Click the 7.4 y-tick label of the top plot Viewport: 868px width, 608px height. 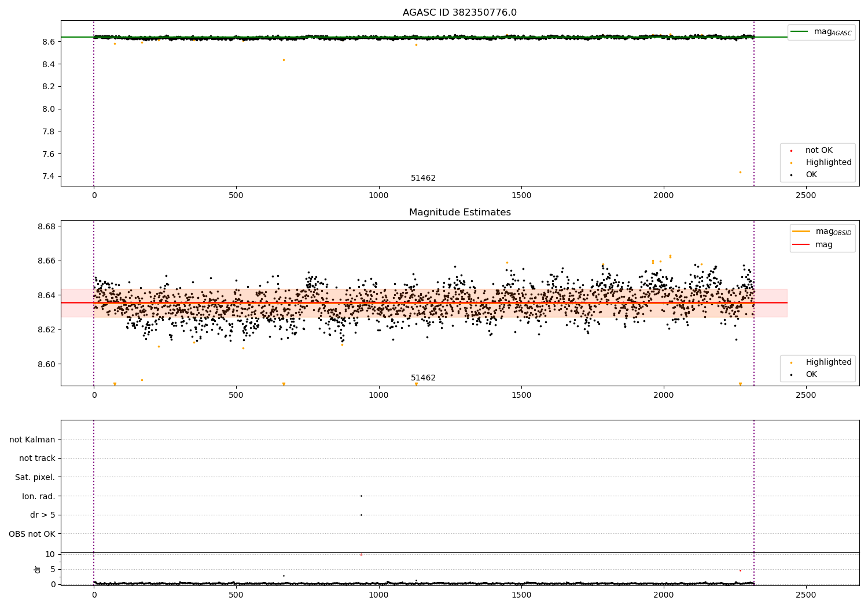pyautogui.click(x=47, y=177)
